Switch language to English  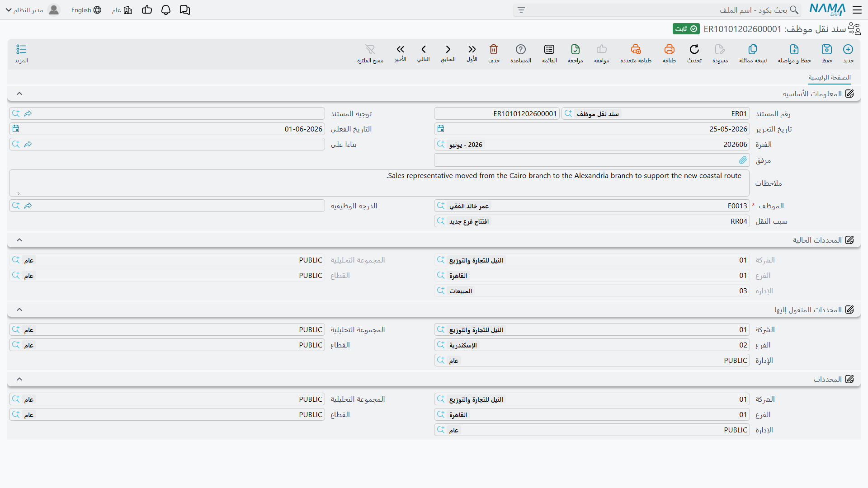[x=86, y=10]
